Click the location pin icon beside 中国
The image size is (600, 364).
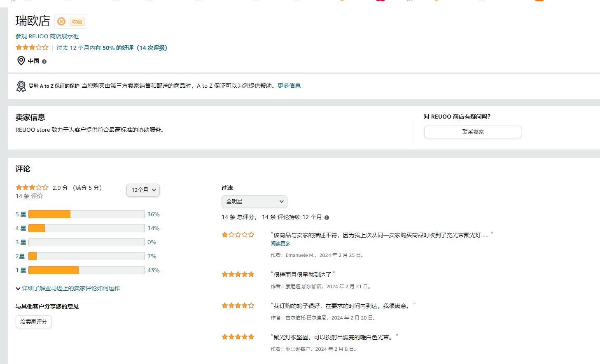point(21,61)
